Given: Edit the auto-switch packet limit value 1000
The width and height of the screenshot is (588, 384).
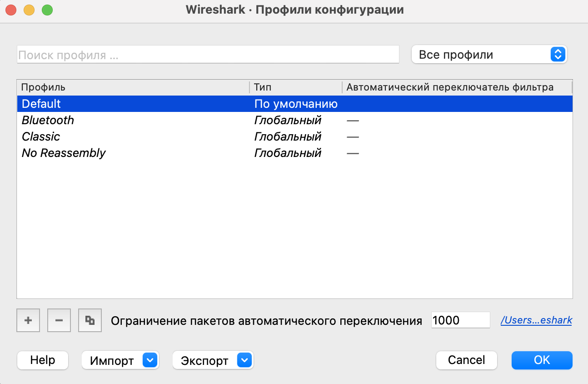Looking at the screenshot, I should [x=460, y=320].
